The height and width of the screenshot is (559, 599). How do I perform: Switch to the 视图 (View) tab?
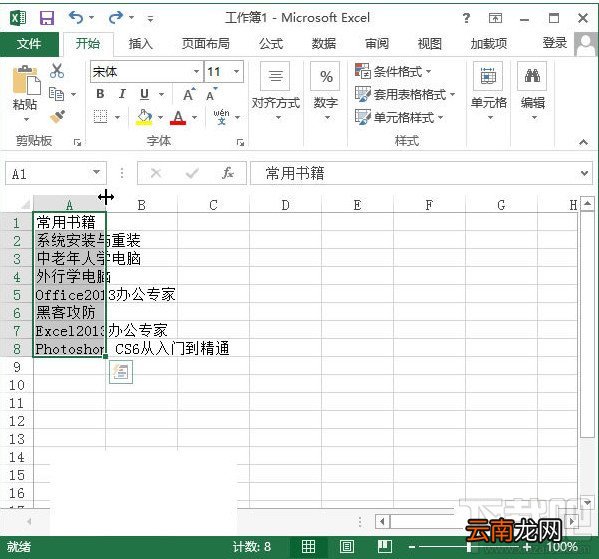[x=430, y=44]
